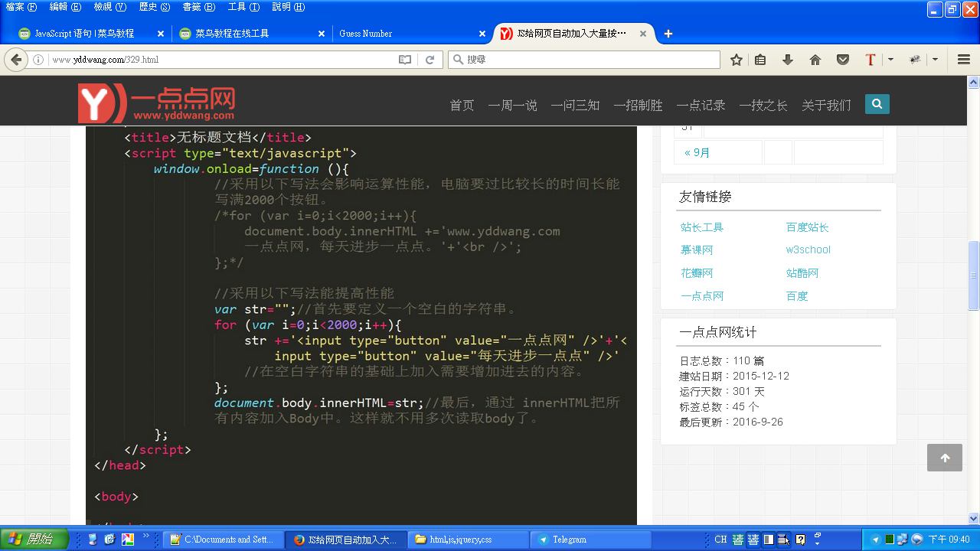Click the 一点点网 Y logo

point(156,103)
